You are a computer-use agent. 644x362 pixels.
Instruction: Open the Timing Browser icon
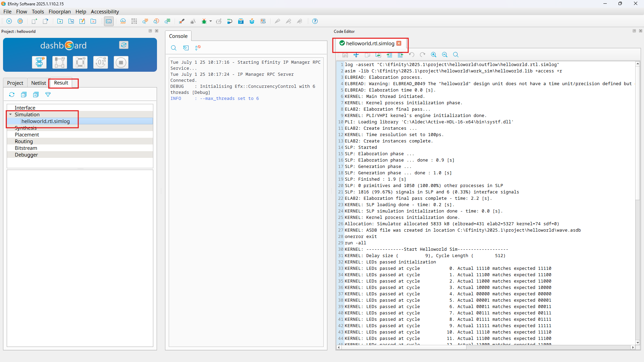[156, 21]
